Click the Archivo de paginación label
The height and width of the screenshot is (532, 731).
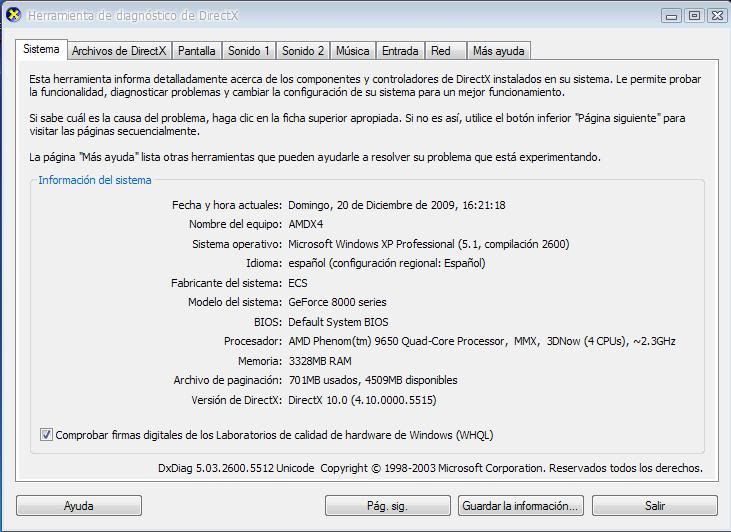coord(228,380)
